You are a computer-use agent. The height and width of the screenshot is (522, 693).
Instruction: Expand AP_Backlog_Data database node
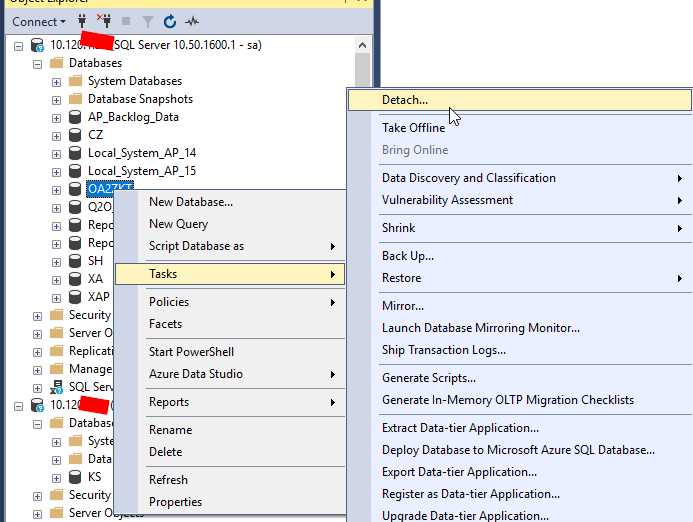tap(56, 118)
